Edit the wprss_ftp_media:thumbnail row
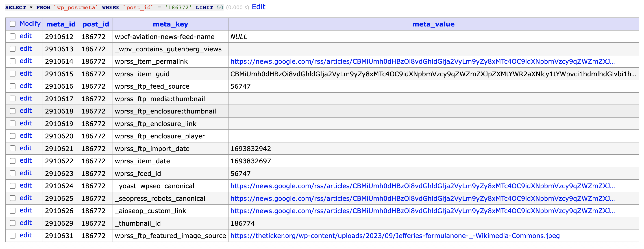 (26, 98)
